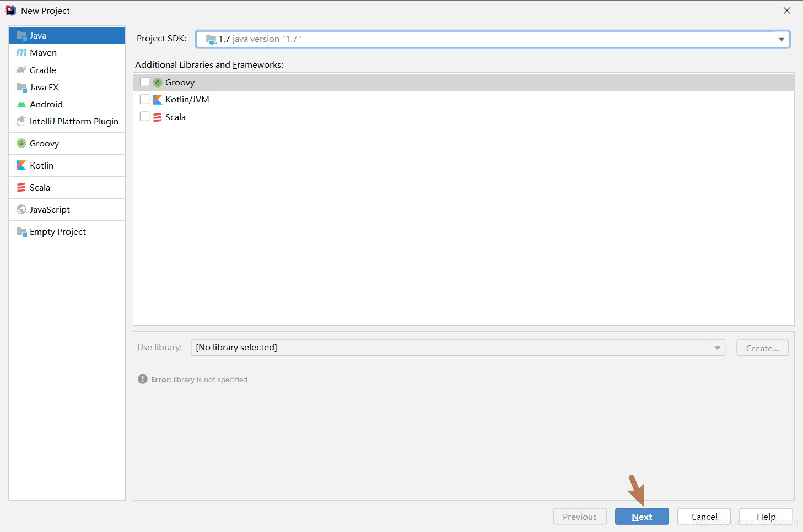The image size is (803, 532).
Task: Click the Project SDK 1.7 value field
Action: pyautogui.click(x=493, y=39)
